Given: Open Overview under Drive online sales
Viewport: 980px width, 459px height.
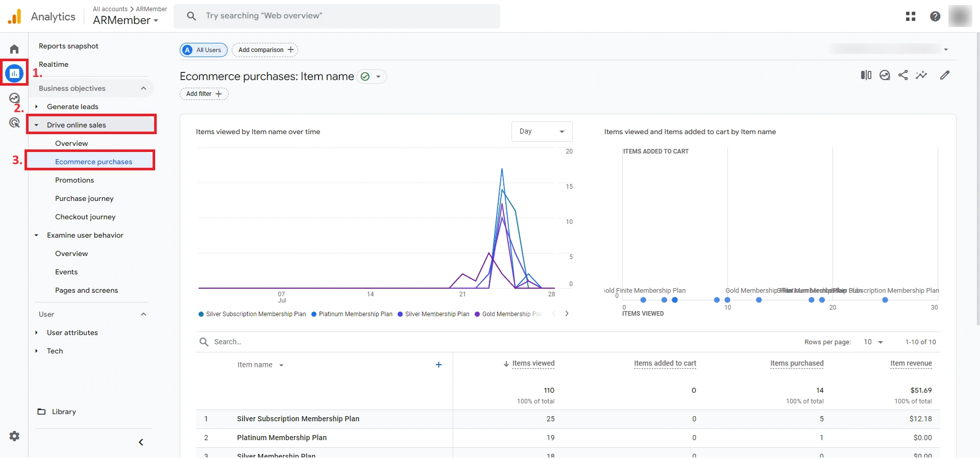Looking at the screenshot, I should coord(71,143).
